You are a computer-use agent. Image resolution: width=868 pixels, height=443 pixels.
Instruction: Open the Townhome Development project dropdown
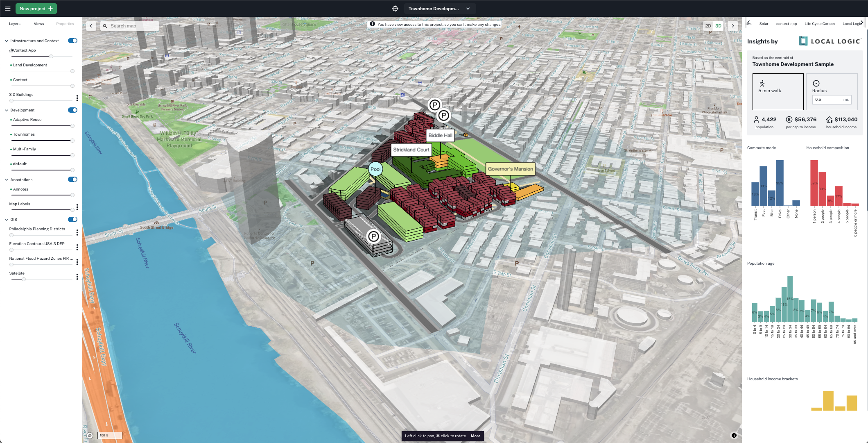[468, 9]
